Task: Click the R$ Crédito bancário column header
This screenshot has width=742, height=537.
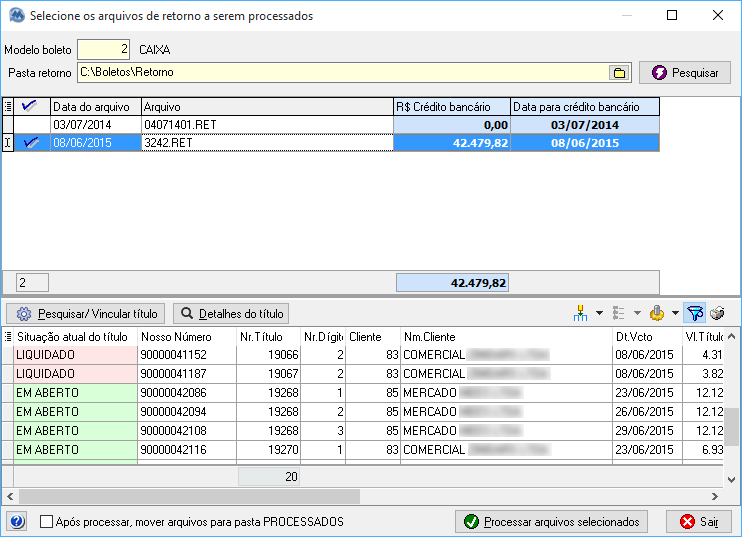Action: pos(452,106)
